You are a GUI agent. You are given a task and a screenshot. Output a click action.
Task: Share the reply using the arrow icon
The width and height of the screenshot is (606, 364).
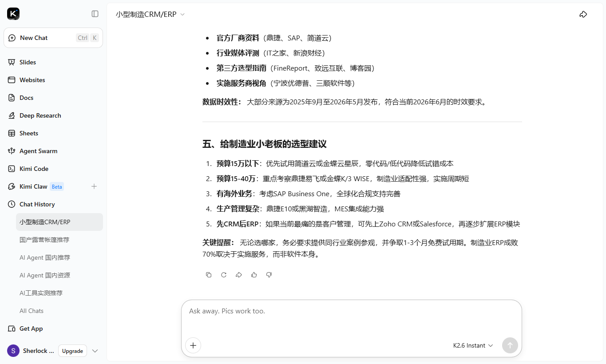(x=239, y=275)
